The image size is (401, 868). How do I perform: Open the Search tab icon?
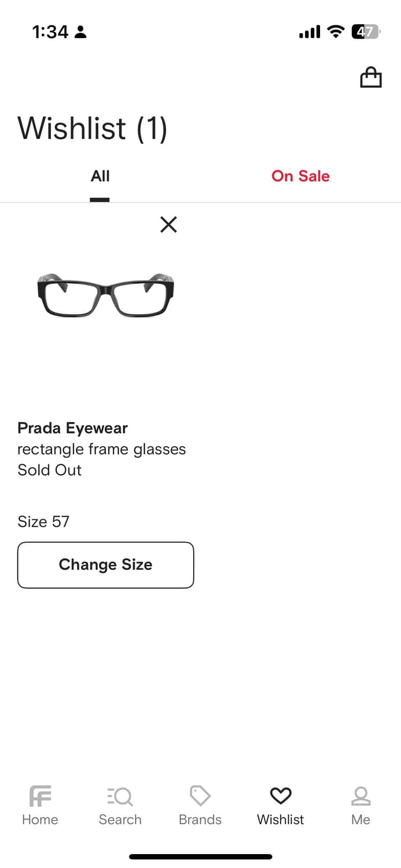coord(120,796)
